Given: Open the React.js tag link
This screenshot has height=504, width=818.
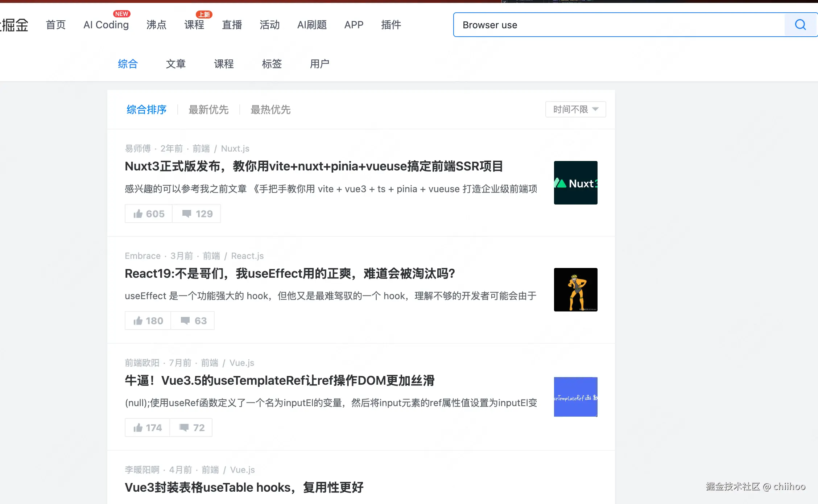Looking at the screenshot, I should click(247, 256).
